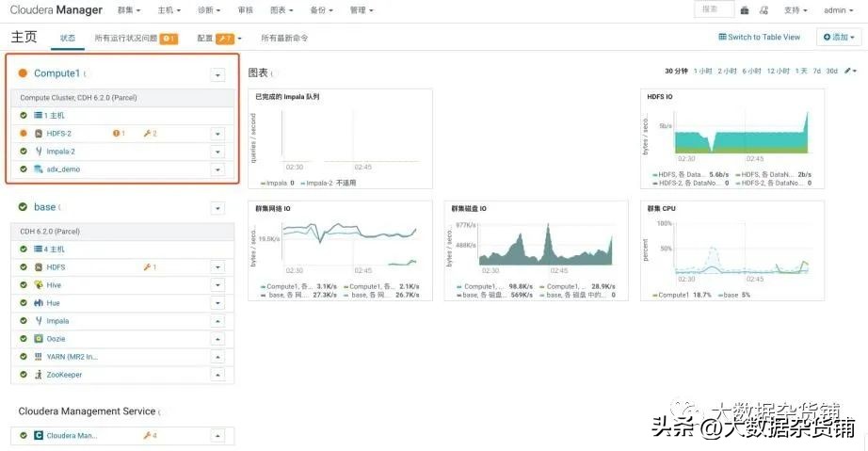Open the 添加 button dropdown
Screen dimensions: 868x451
pyautogui.click(x=839, y=37)
